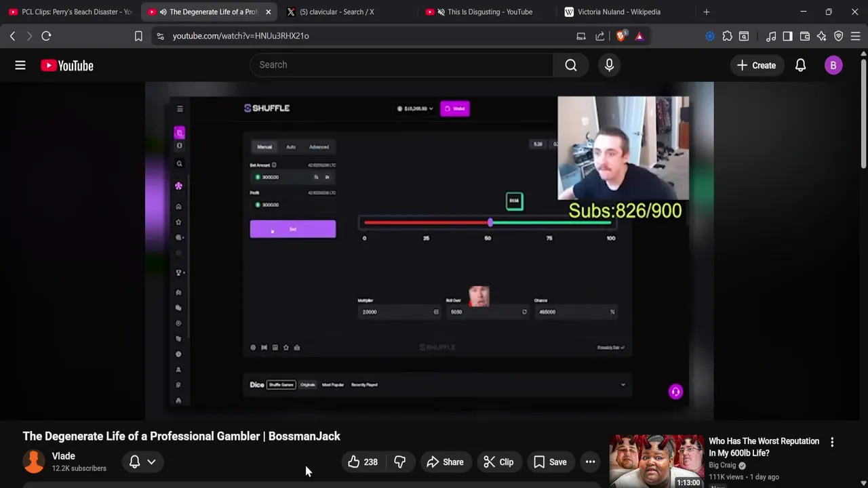
Task: Go to the YouTube home logo
Action: coord(66,66)
